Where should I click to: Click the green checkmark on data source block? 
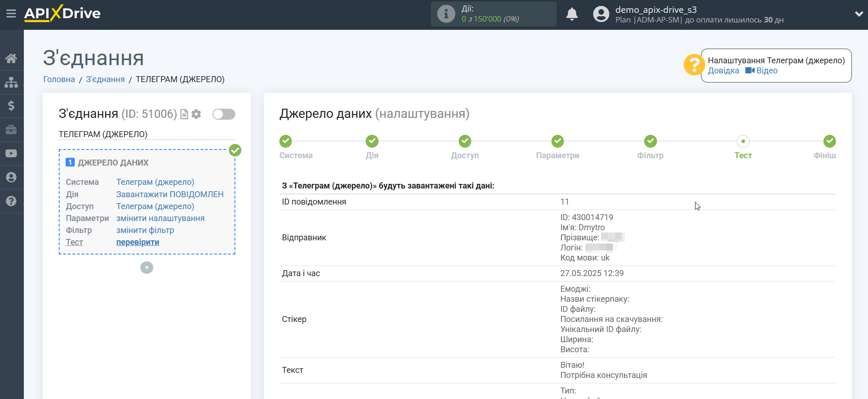(235, 150)
